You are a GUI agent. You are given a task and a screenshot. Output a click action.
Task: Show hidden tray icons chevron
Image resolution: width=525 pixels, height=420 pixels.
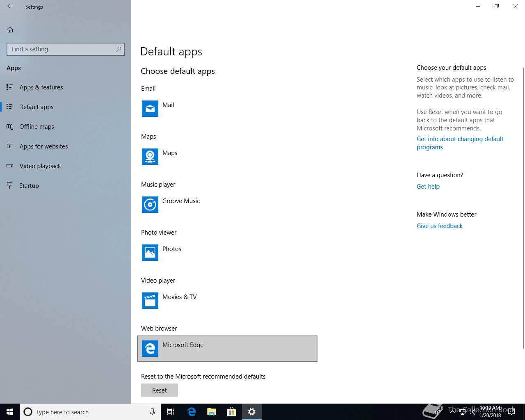[452, 412]
